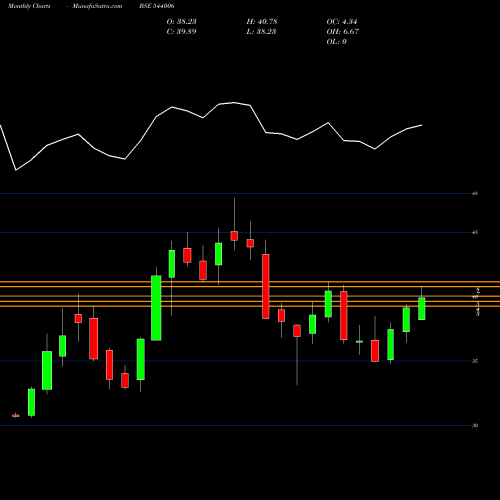Click the 'BSE 544096' symbol text
The height and width of the screenshot is (500, 500).
point(157,6)
